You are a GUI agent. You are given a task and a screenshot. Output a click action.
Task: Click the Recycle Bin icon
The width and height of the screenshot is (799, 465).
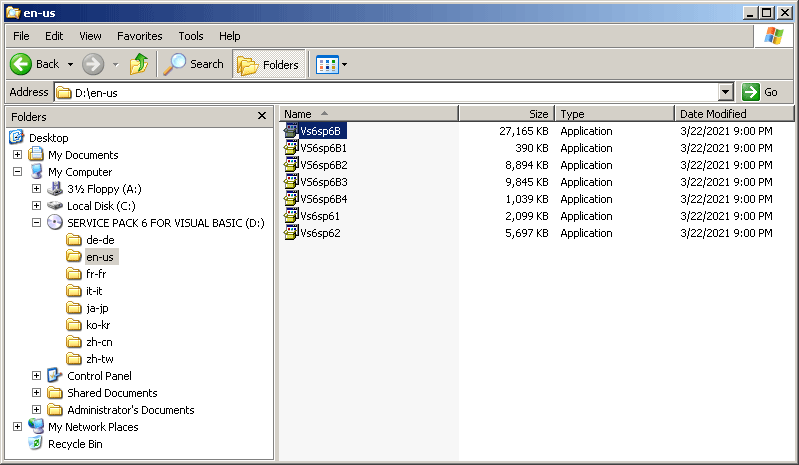(x=36, y=444)
